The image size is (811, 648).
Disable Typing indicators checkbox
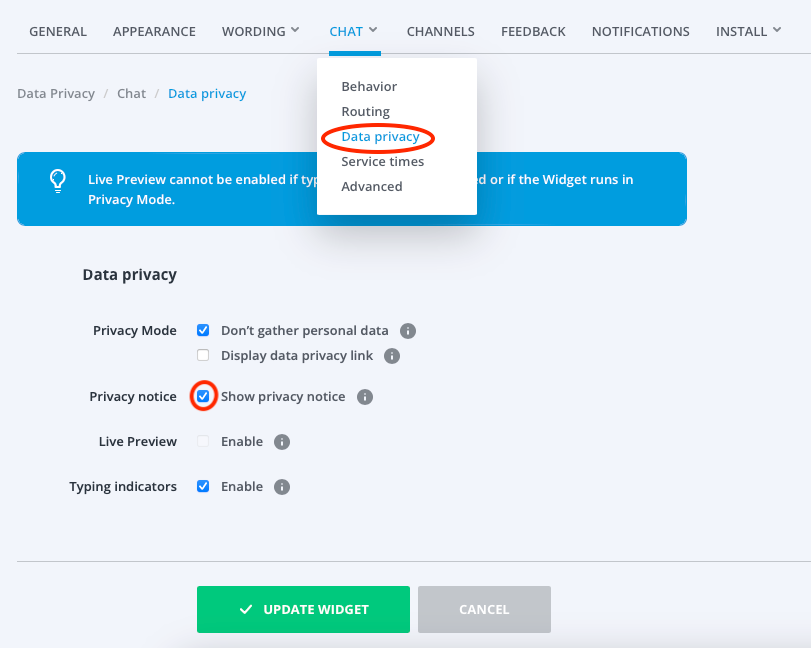[203, 486]
